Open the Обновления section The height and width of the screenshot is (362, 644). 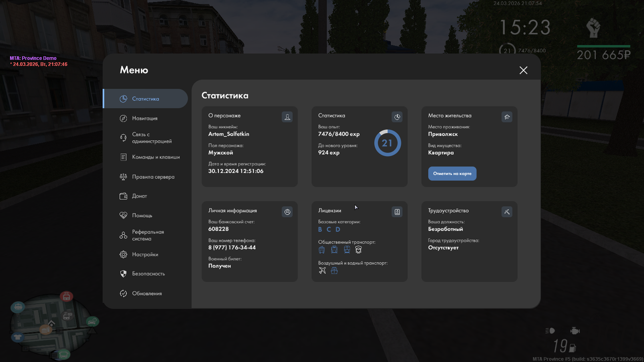pos(145,293)
